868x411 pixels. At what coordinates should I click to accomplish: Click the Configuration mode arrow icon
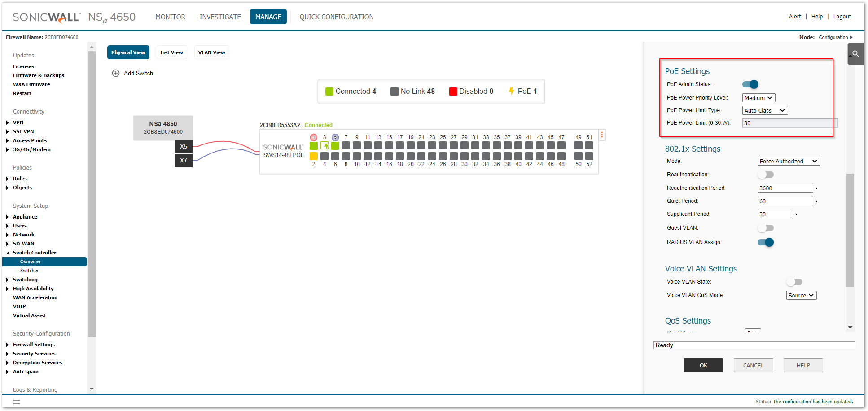click(x=851, y=37)
